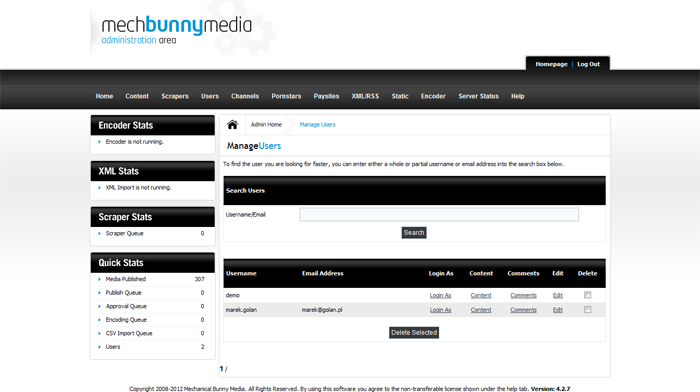Click Encoding Queue in Quick Stats
This screenshot has width=700, height=392.
point(126,320)
